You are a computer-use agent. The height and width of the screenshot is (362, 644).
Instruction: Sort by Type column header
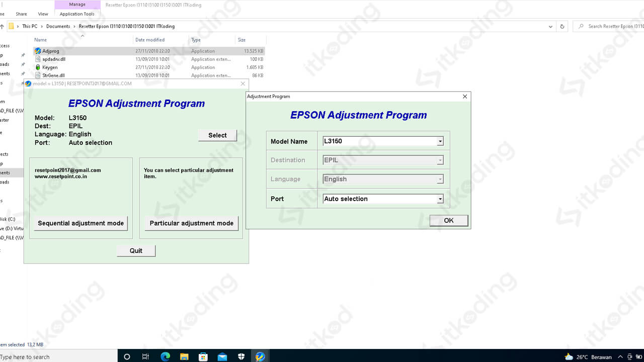pos(196,40)
